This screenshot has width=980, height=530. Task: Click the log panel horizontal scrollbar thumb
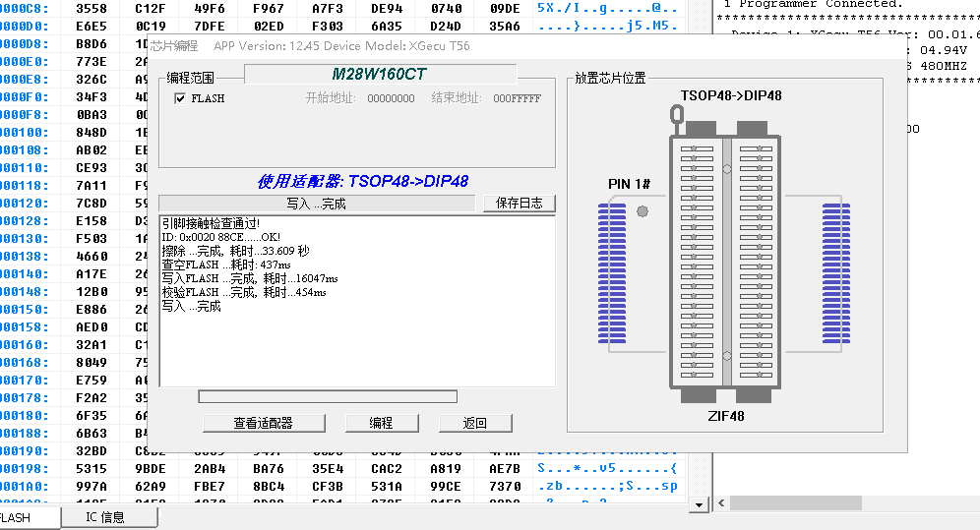795,503
